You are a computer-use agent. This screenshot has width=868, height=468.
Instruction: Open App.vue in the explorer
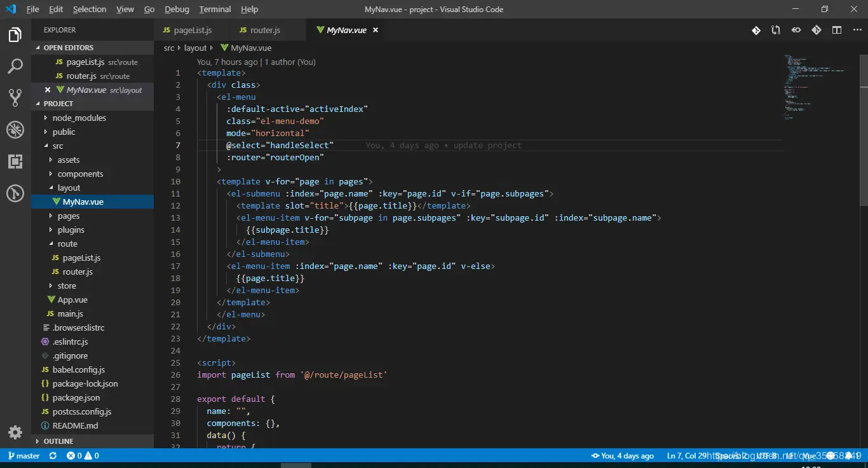72,299
